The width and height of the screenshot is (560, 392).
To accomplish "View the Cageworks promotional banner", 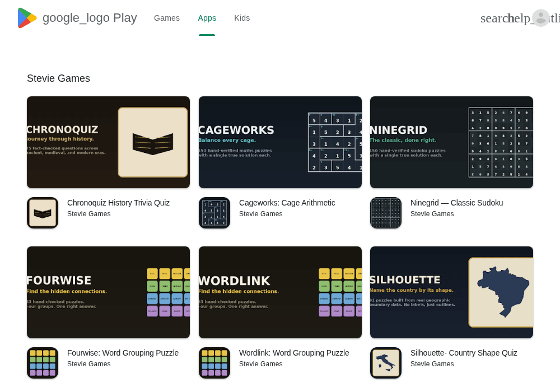I will click(x=280, y=142).
